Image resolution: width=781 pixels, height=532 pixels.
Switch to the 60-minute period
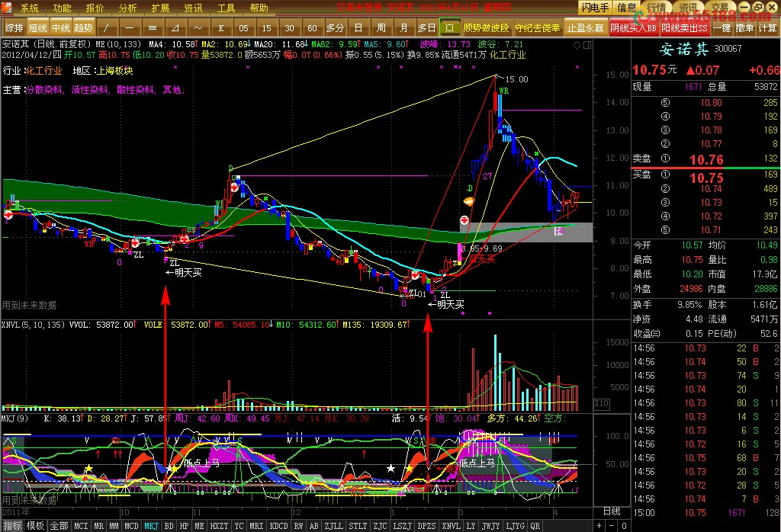[x=312, y=28]
